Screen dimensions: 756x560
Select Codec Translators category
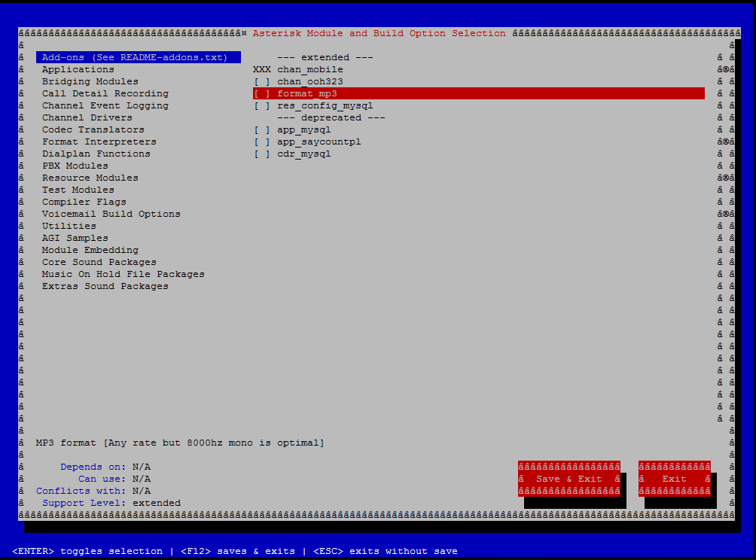(93, 129)
